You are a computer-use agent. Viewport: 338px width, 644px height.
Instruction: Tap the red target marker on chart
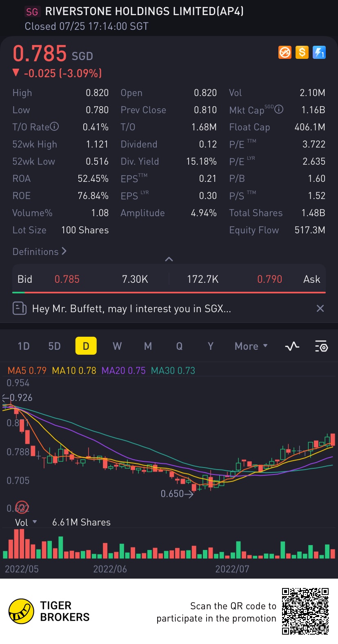(22, 507)
